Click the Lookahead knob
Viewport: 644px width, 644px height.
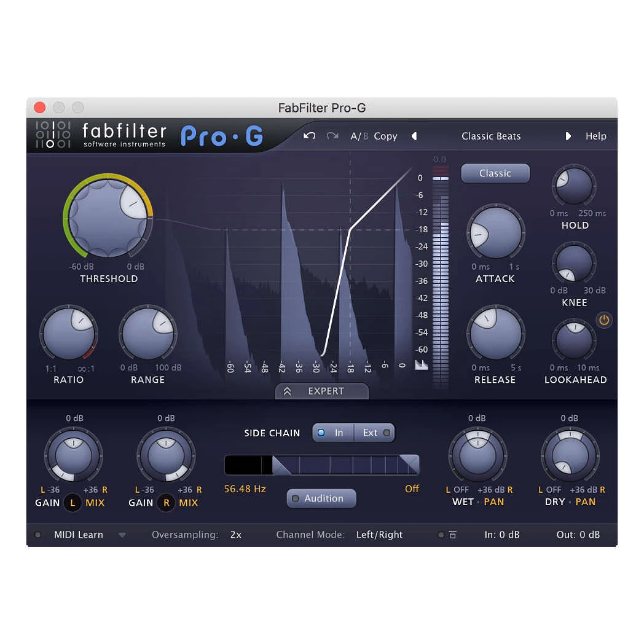[x=574, y=340]
